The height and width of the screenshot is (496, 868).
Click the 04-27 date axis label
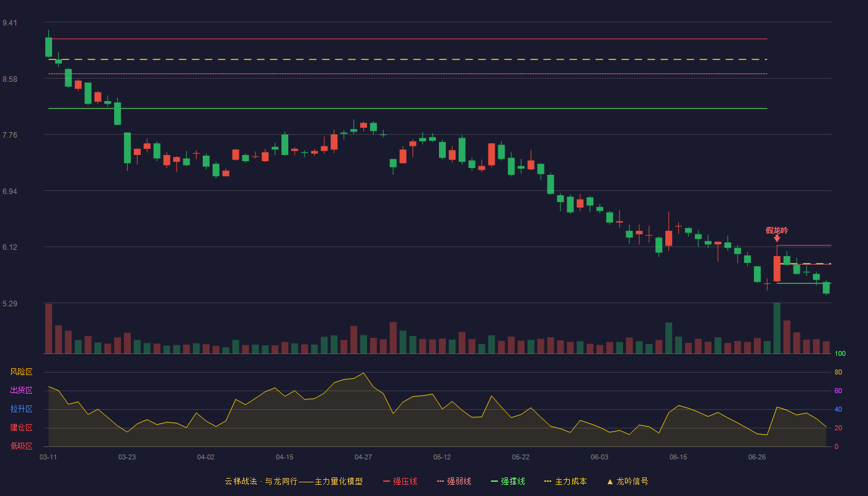coord(363,457)
